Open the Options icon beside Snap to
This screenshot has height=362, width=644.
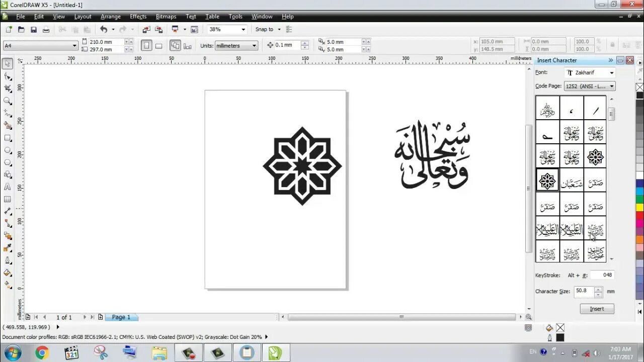coord(289,30)
